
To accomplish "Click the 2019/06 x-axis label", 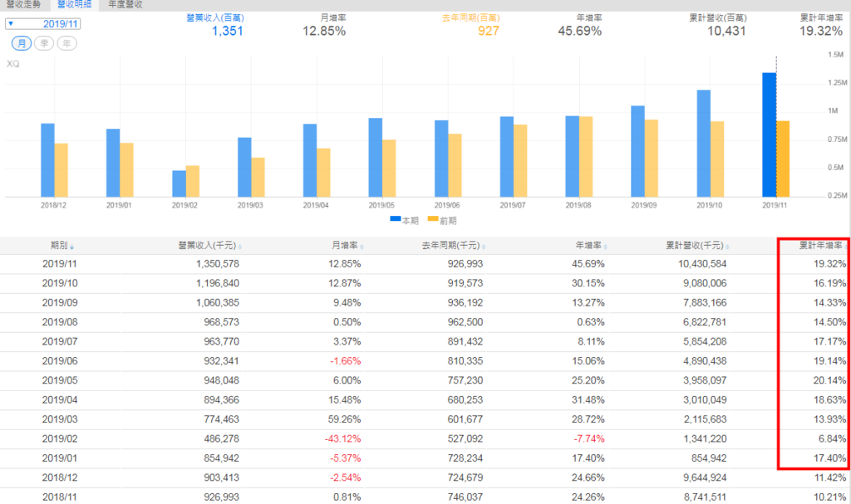I will coord(447,206).
